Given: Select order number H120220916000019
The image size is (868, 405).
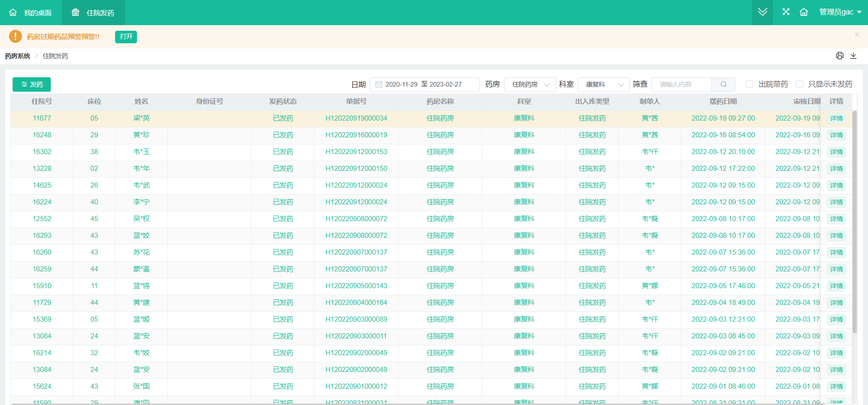Looking at the screenshot, I should tap(356, 135).
